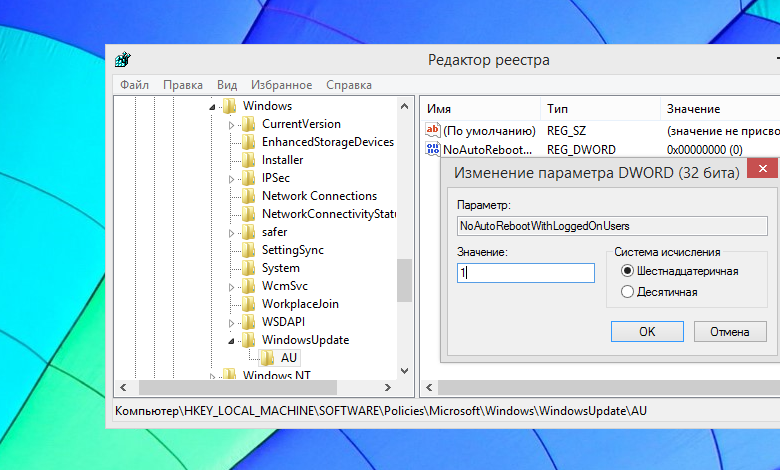Close the DWORD edit dialog
The height and width of the screenshot is (470, 780).
pyautogui.click(x=763, y=169)
